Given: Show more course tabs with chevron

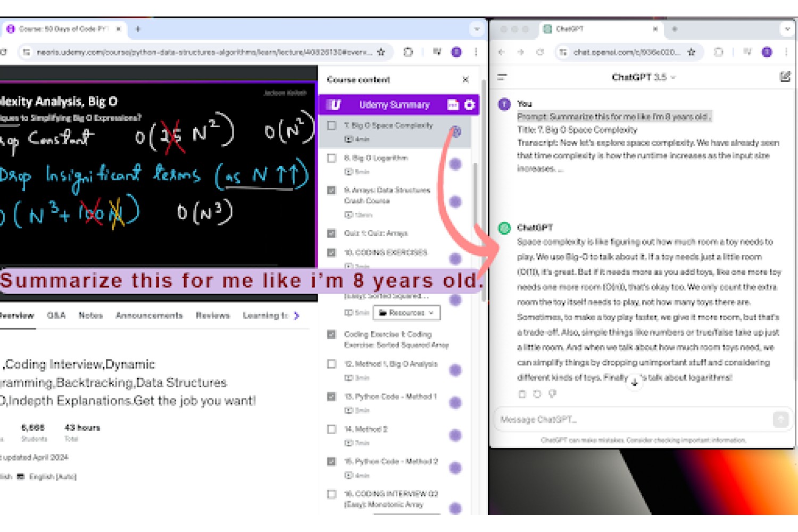Looking at the screenshot, I should [297, 316].
